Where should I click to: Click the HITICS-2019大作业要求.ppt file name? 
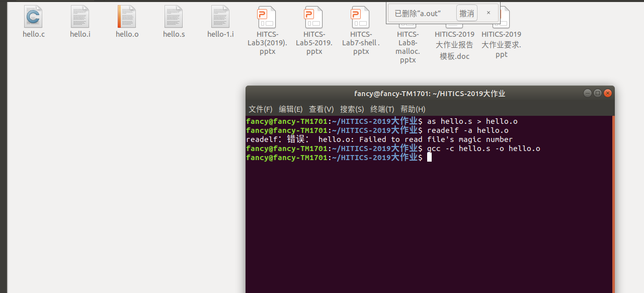(x=501, y=44)
